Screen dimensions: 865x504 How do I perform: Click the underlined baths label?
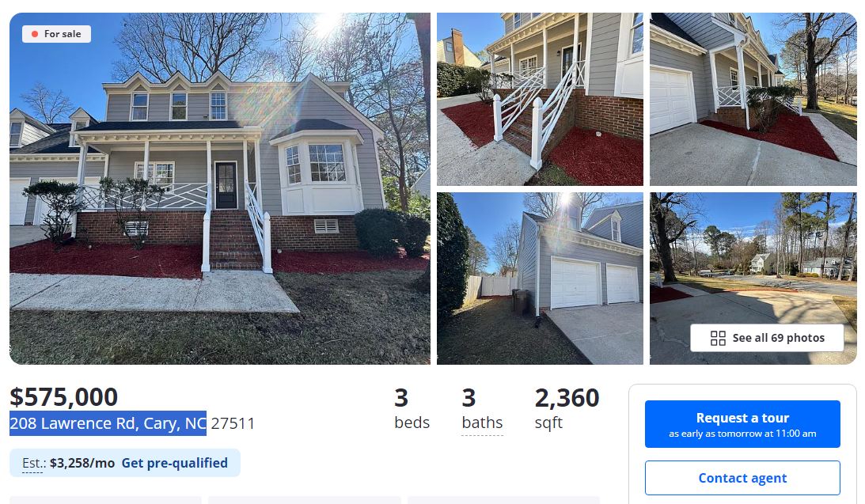[x=482, y=423]
